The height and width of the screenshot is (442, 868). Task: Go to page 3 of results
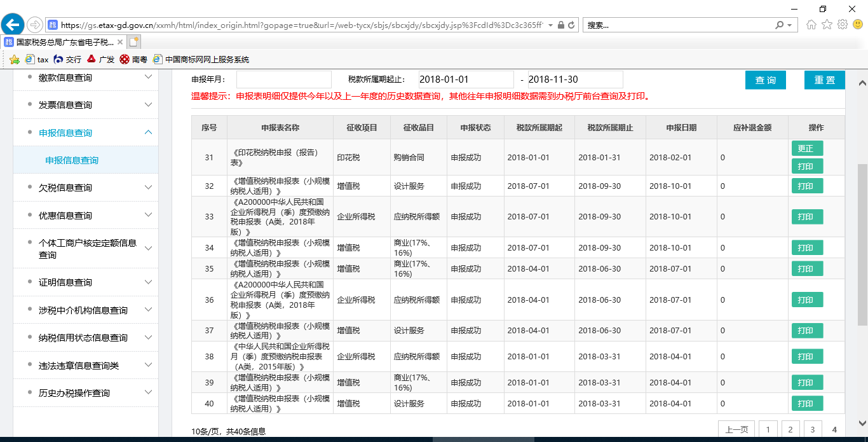(x=813, y=430)
